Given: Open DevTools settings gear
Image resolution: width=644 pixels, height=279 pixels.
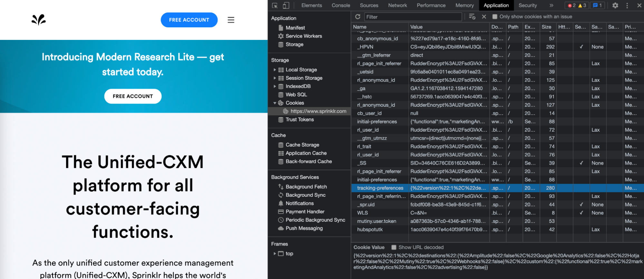Looking at the screenshot, I should click(615, 5).
